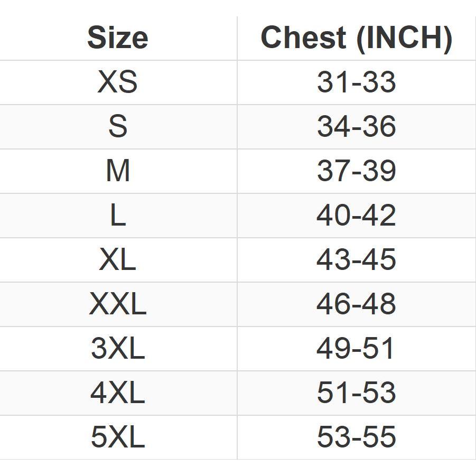Select the XL size cell
The height and width of the screenshot is (476, 476).
click(x=117, y=260)
